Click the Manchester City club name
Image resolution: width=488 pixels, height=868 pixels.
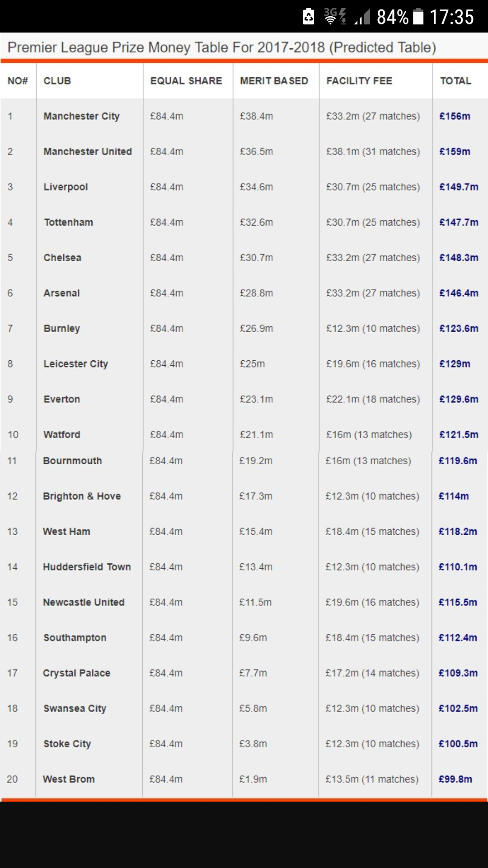(x=81, y=116)
